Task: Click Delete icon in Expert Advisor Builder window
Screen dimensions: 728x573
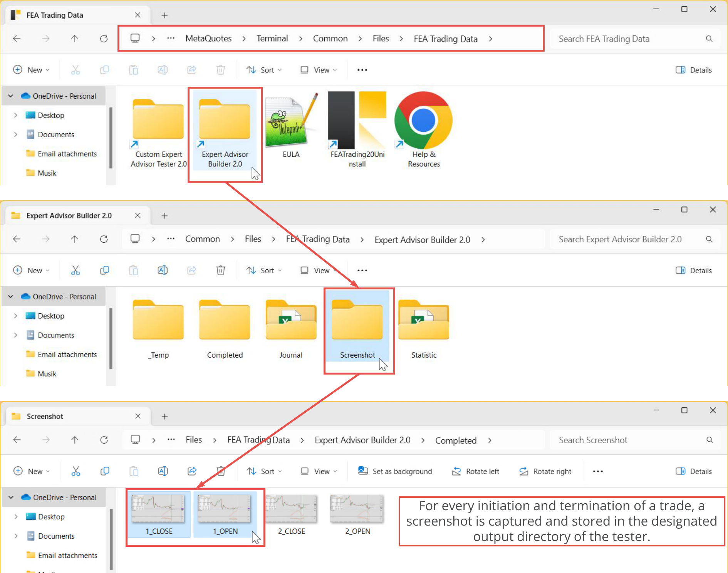Action: pos(221,271)
